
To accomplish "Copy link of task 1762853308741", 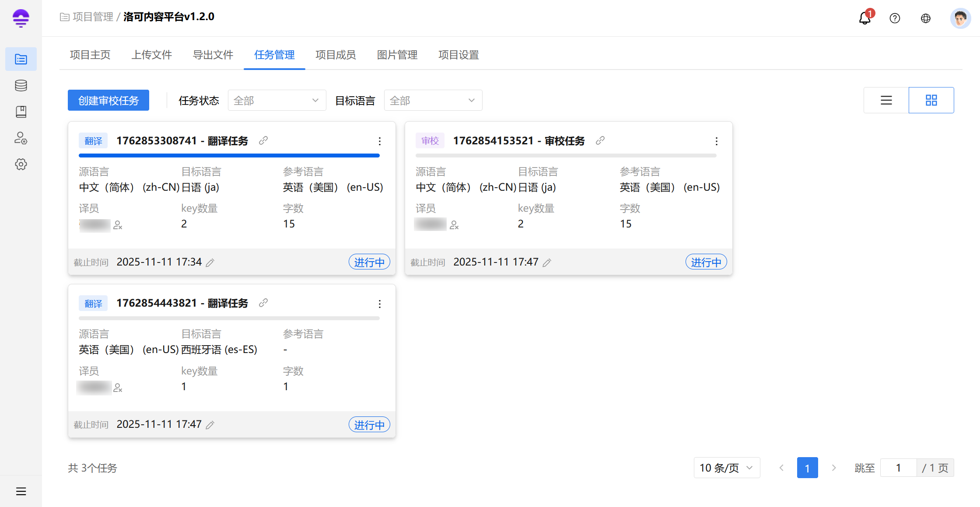I will click(x=263, y=140).
